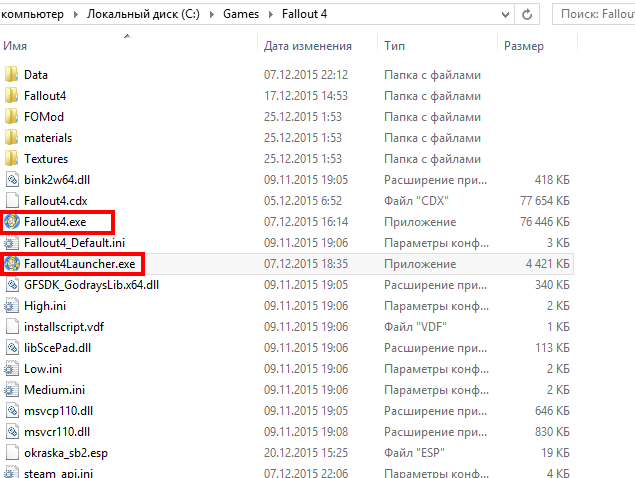Select the Data folder name

pyautogui.click(x=36, y=75)
